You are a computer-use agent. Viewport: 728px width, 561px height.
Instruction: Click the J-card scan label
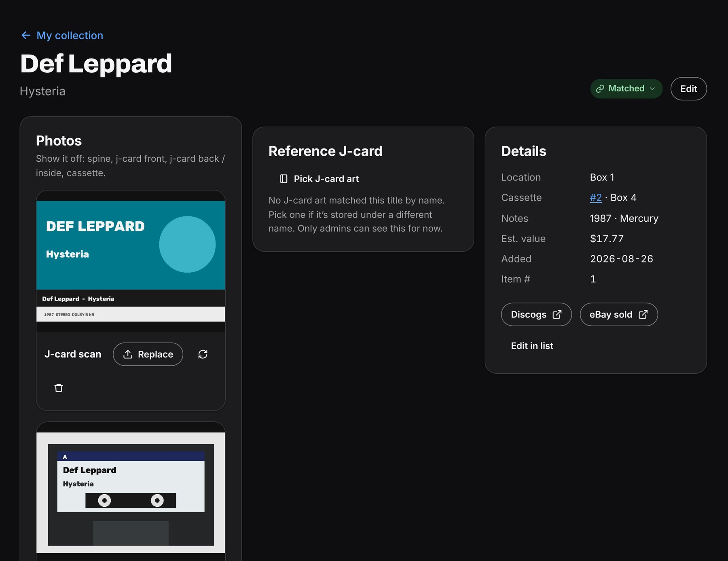tap(73, 354)
